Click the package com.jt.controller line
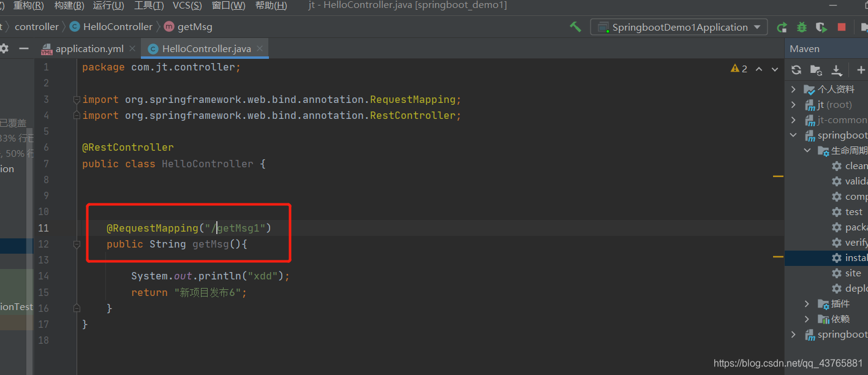Viewport: 868px width, 375px height. click(162, 67)
